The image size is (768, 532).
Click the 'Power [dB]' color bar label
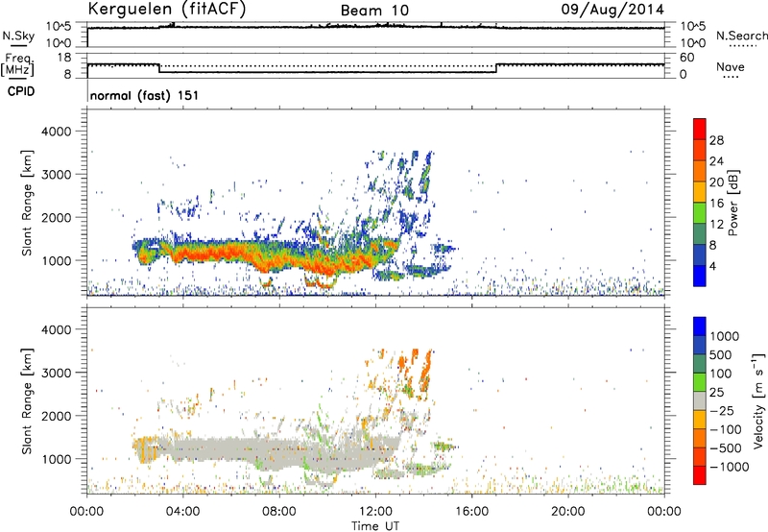(x=733, y=203)
